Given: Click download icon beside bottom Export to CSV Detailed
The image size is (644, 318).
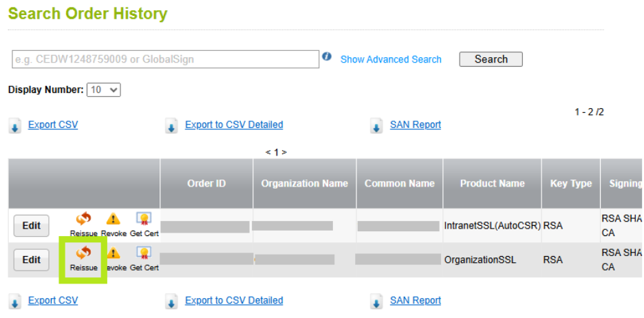Looking at the screenshot, I should tap(171, 301).
